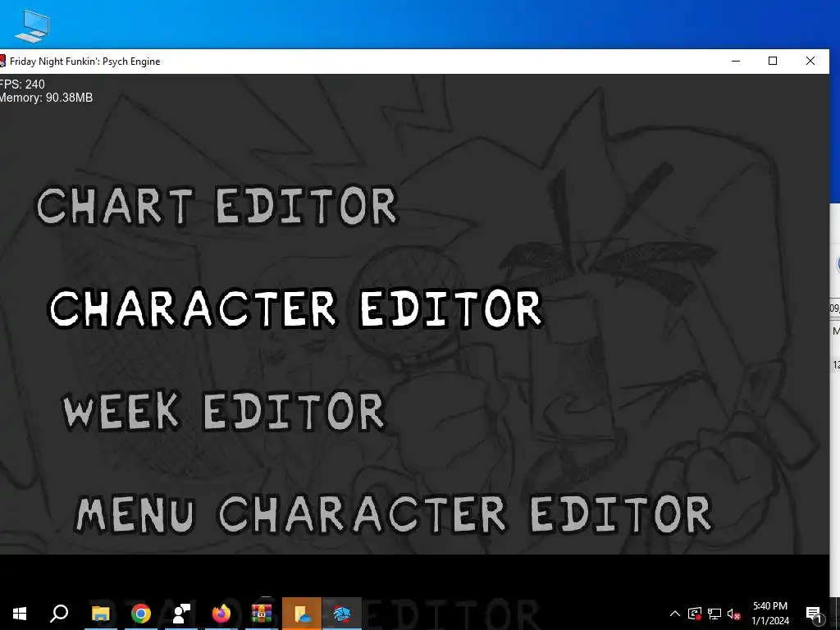The width and height of the screenshot is (840, 630).
Task: Open the taskbar app next to Chrome
Action: click(x=181, y=614)
